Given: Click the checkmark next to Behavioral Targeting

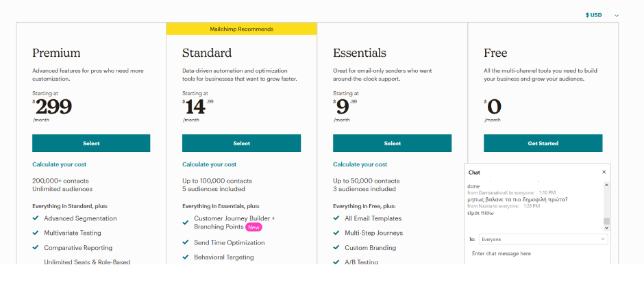Looking at the screenshot, I should (x=186, y=257).
